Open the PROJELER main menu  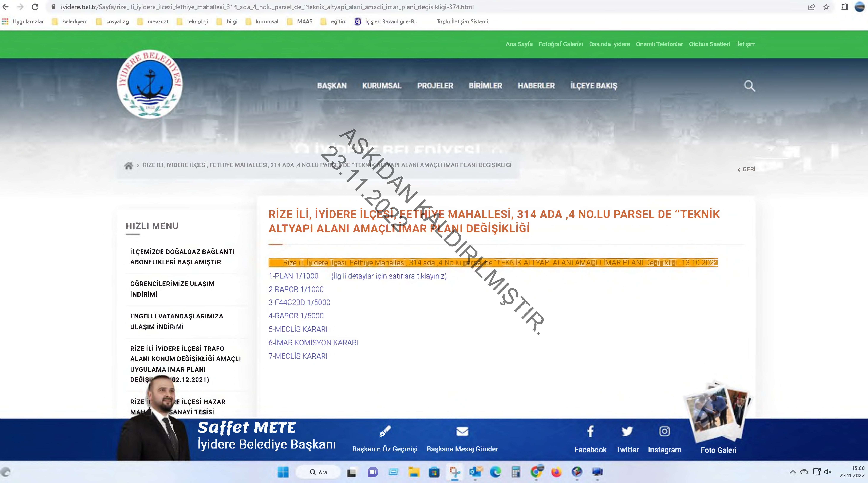(435, 86)
